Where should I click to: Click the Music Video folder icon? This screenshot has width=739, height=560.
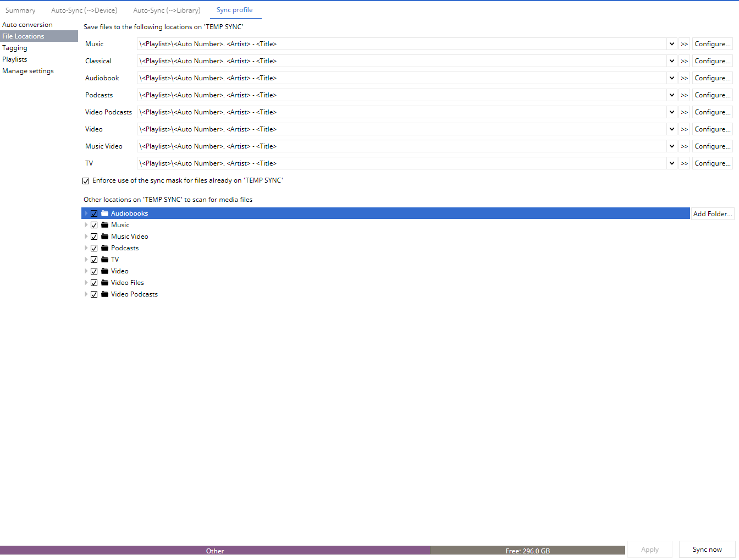click(104, 237)
